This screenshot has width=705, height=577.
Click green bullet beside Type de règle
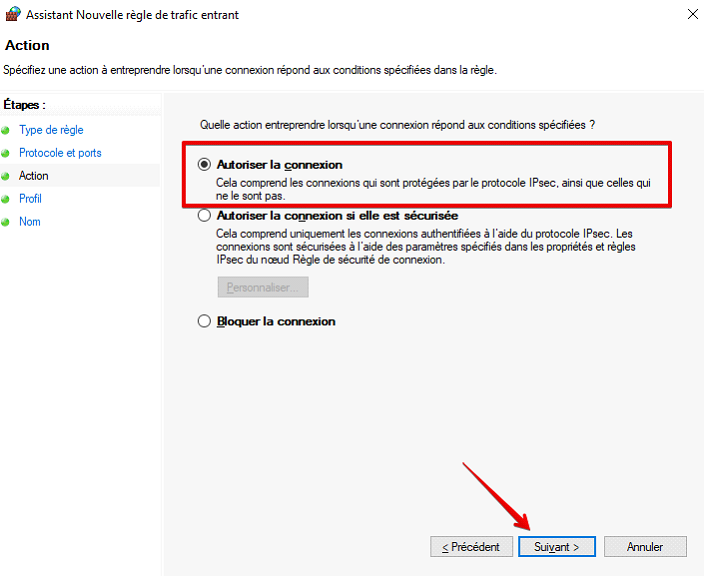pos(5,130)
